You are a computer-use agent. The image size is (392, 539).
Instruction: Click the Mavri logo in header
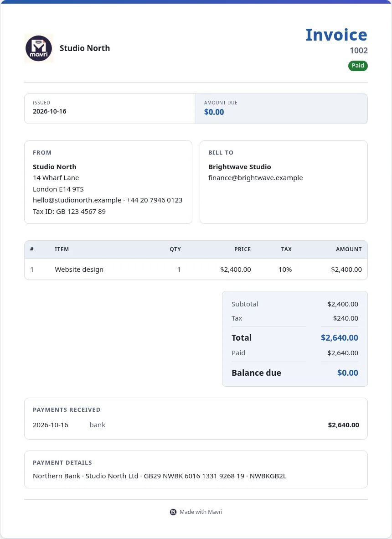point(39,48)
